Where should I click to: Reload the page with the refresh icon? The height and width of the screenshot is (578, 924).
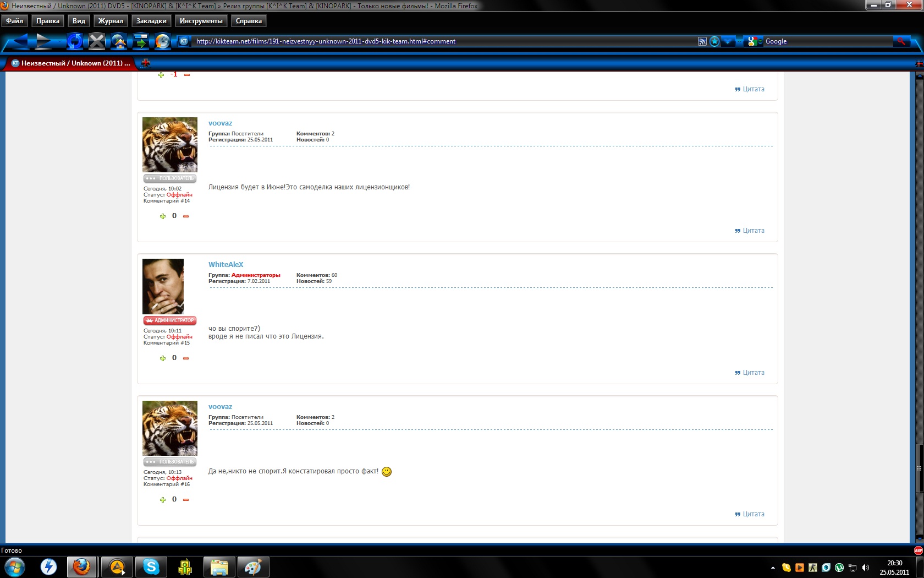tap(75, 41)
